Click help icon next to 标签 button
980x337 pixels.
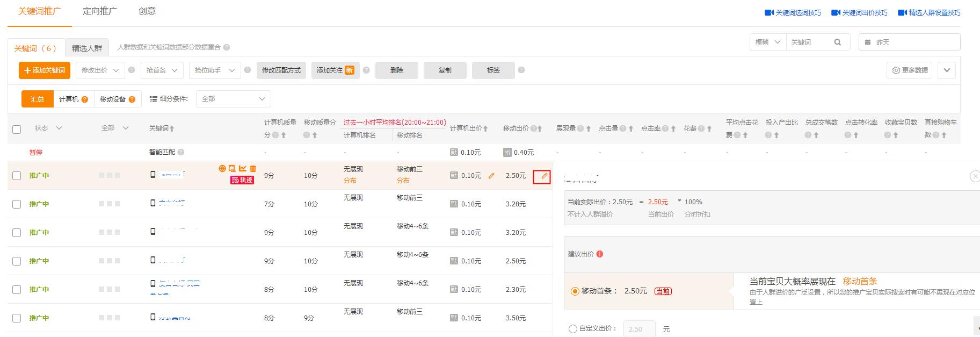pos(521,70)
